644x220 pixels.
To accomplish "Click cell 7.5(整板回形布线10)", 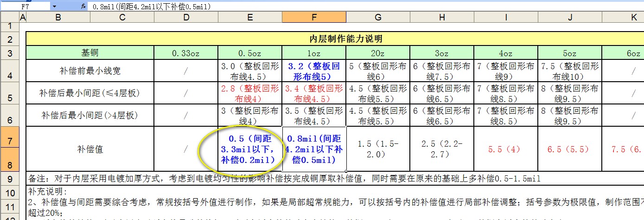I will point(570,71).
